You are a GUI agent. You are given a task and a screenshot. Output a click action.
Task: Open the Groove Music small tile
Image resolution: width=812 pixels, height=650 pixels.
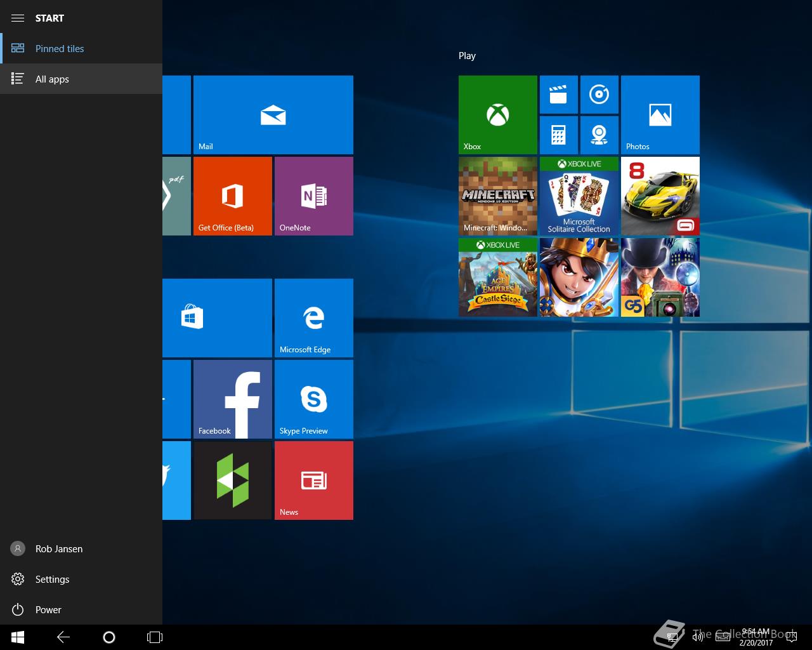tap(599, 95)
